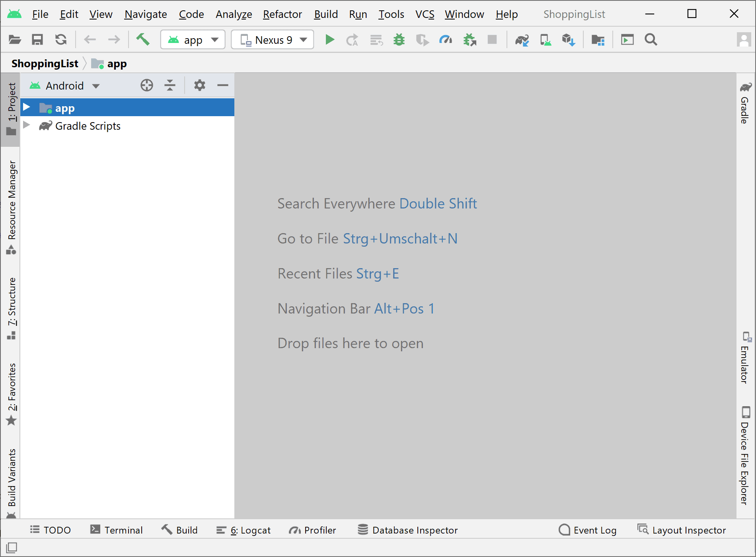Open Project Structure folder icon
The height and width of the screenshot is (557, 756).
coord(598,40)
